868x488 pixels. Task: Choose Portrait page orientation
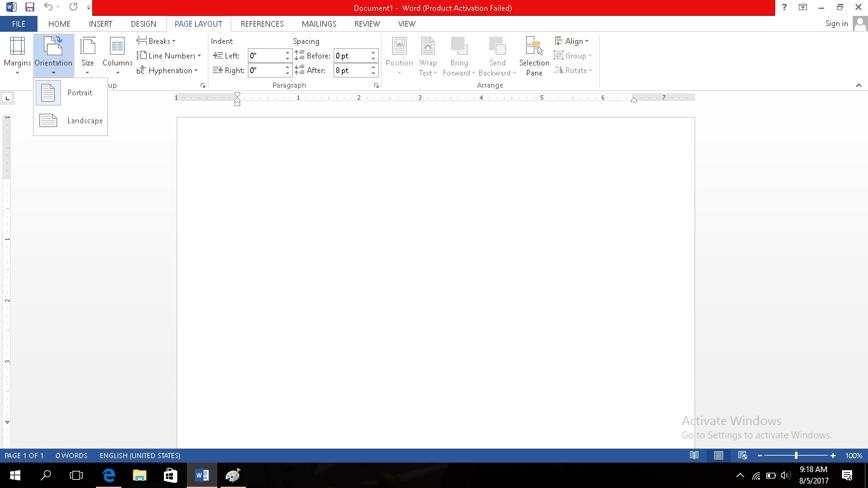pyautogui.click(x=71, y=93)
